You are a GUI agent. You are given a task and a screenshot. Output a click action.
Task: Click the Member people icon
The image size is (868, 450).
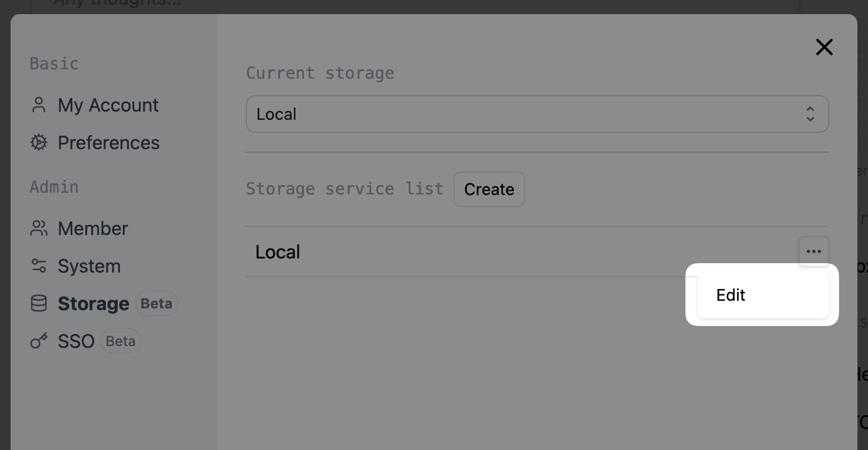(39, 229)
